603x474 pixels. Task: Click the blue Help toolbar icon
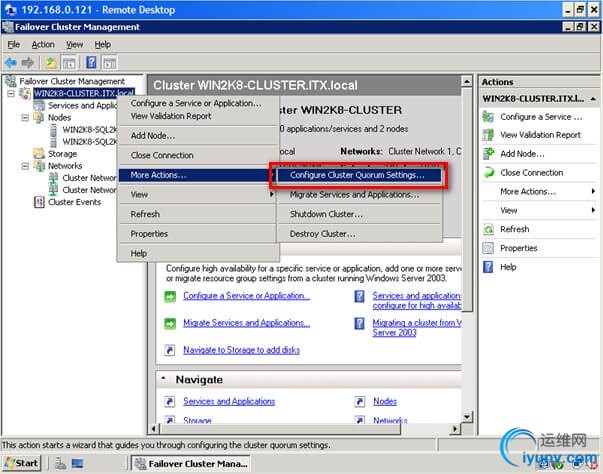point(91,62)
